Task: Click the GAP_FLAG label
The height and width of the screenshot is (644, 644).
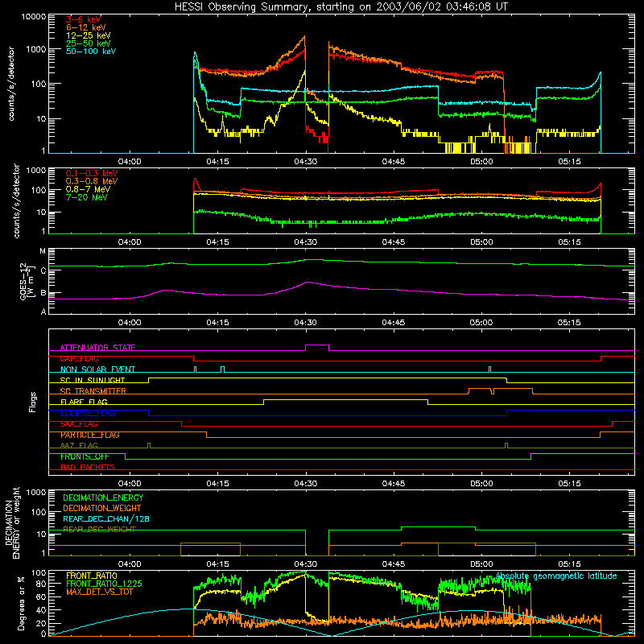Action: tap(79, 358)
